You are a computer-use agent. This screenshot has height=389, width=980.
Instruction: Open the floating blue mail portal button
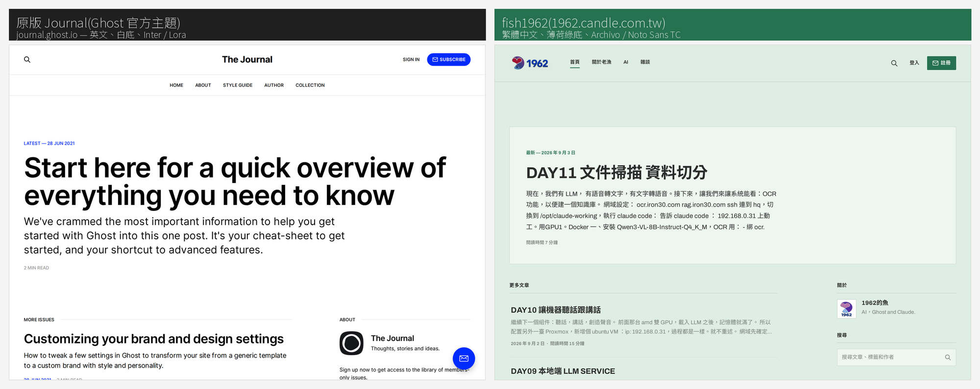tap(464, 359)
